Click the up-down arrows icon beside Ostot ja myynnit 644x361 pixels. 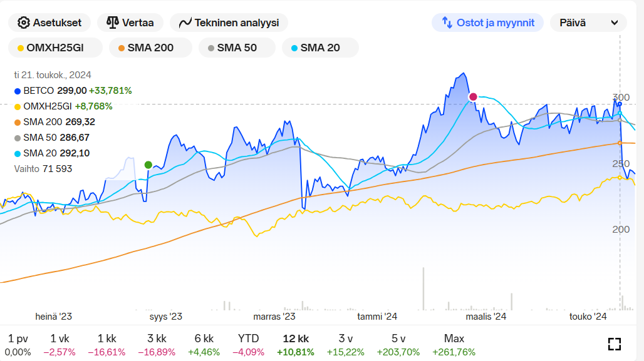[x=447, y=23]
